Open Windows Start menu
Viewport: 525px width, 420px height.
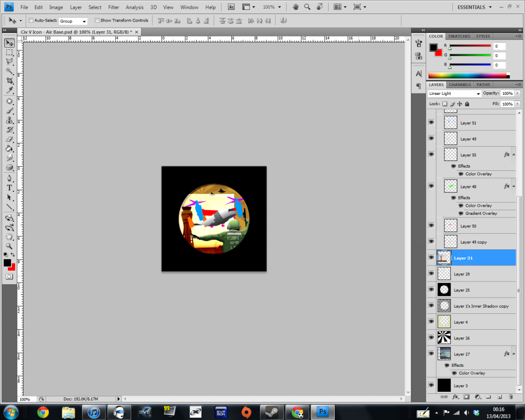[11, 412]
